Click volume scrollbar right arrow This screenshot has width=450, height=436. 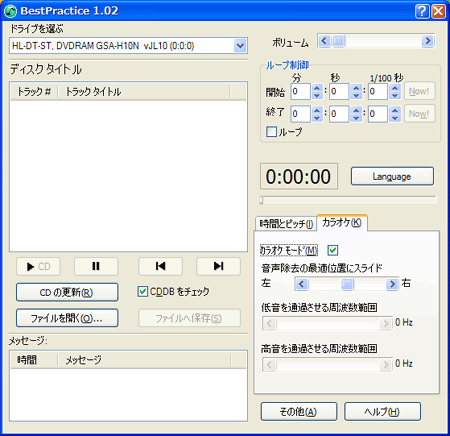coord(427,41)
